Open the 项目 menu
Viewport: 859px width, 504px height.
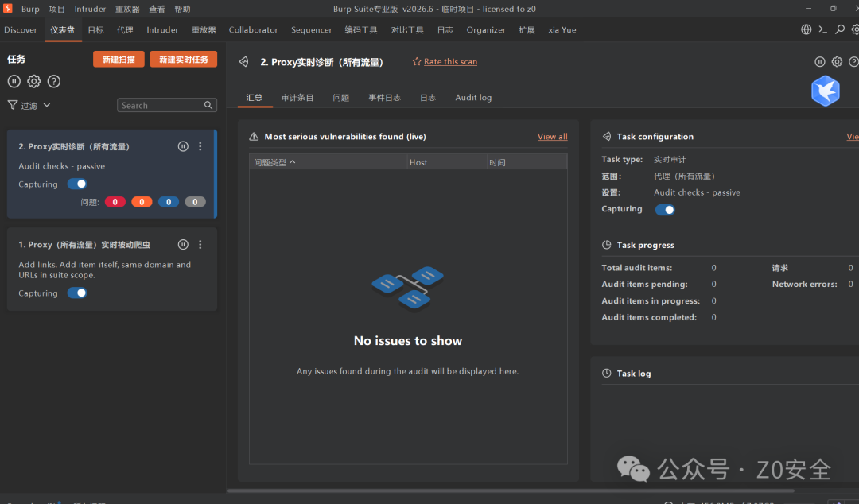[57, 9]
